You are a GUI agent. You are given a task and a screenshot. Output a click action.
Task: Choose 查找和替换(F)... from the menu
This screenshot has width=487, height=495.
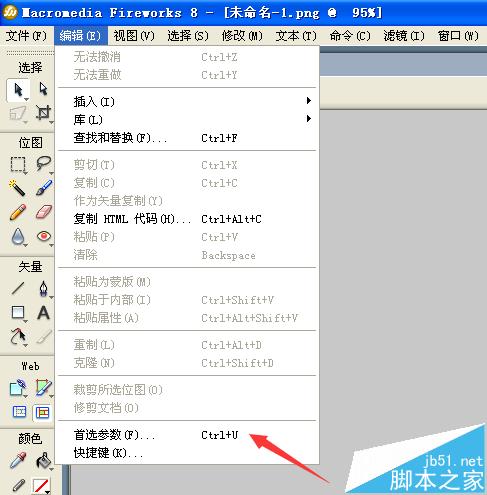(x=187, y=137)
